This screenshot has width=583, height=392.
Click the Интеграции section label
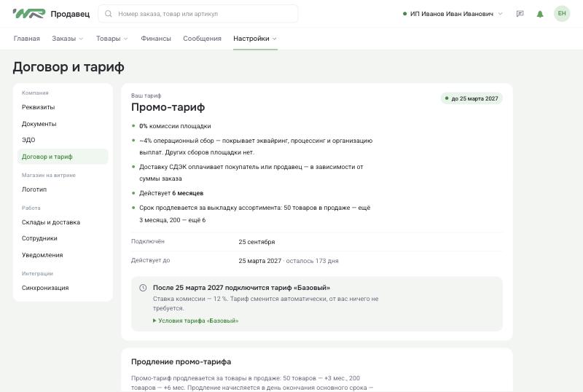(37, 273)
